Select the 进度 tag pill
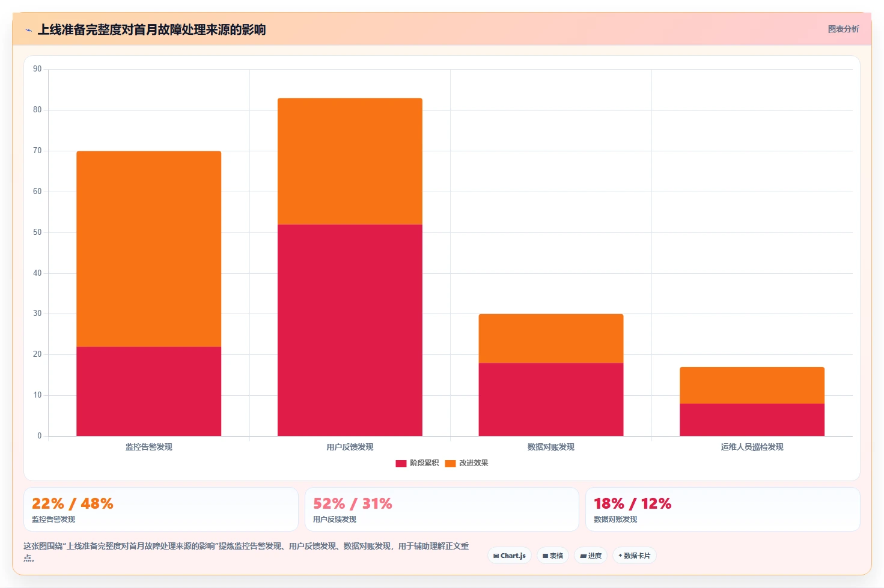The height and width of the screenshot is (588, 884). tap(591, 556)
